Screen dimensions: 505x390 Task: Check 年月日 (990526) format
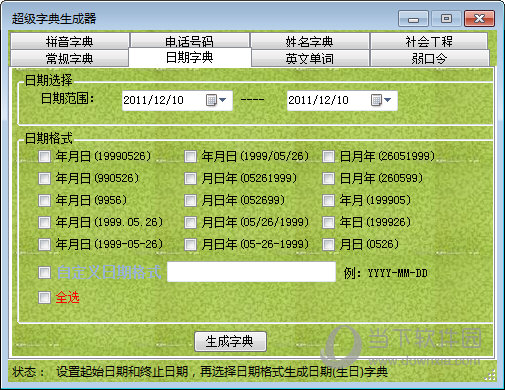point(44,178)
